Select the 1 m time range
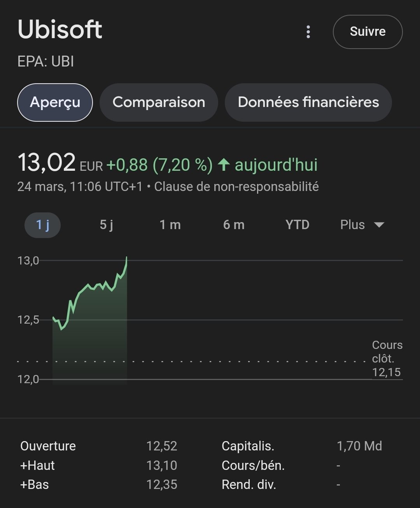The width and height of the screenshot is (420, 508). click(170, 225)
